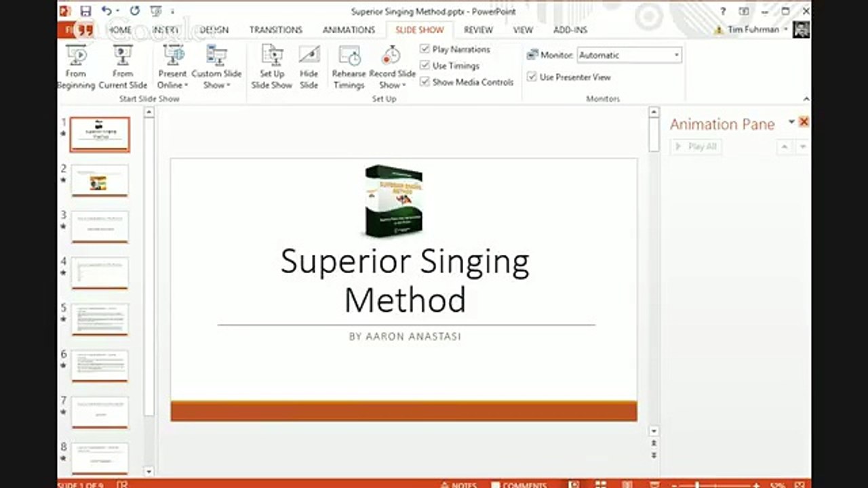
Task: Click zoom in plus button
Action: tap(757, 485)
